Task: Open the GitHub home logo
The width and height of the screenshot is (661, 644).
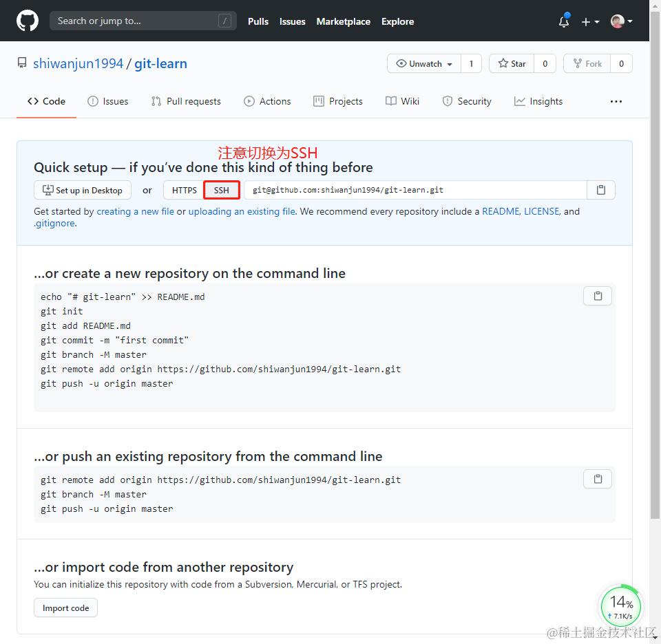Action: [x=28, y=21]
